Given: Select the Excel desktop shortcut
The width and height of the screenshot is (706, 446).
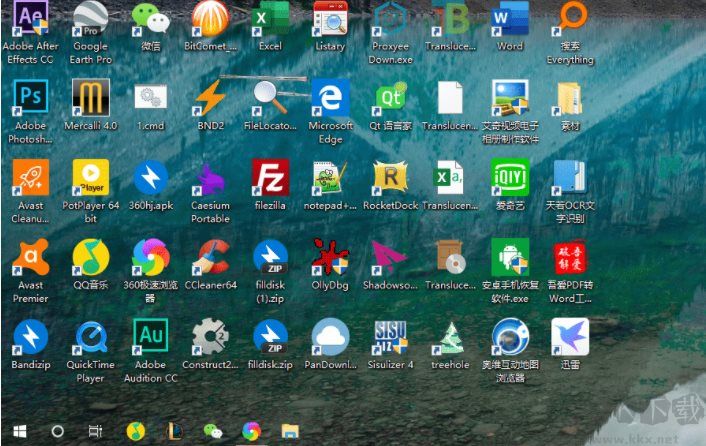Looking at the screenshot, I should [x=269, y=19].
